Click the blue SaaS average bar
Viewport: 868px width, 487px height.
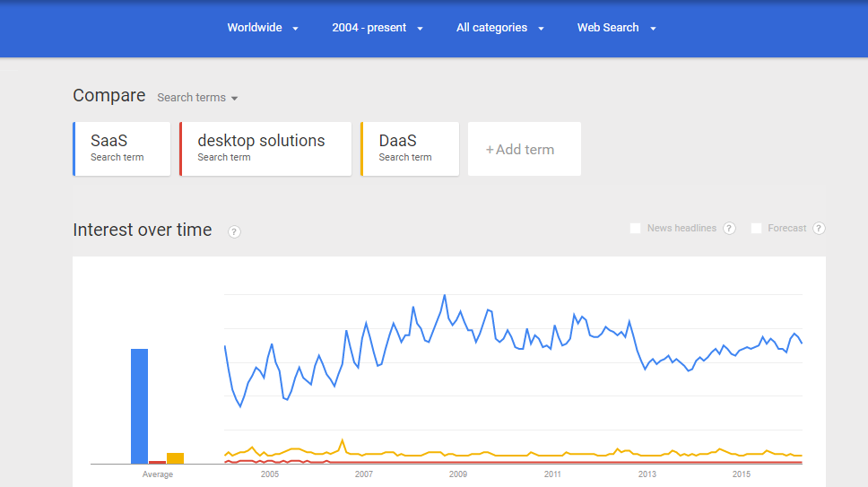click(140, 406)
